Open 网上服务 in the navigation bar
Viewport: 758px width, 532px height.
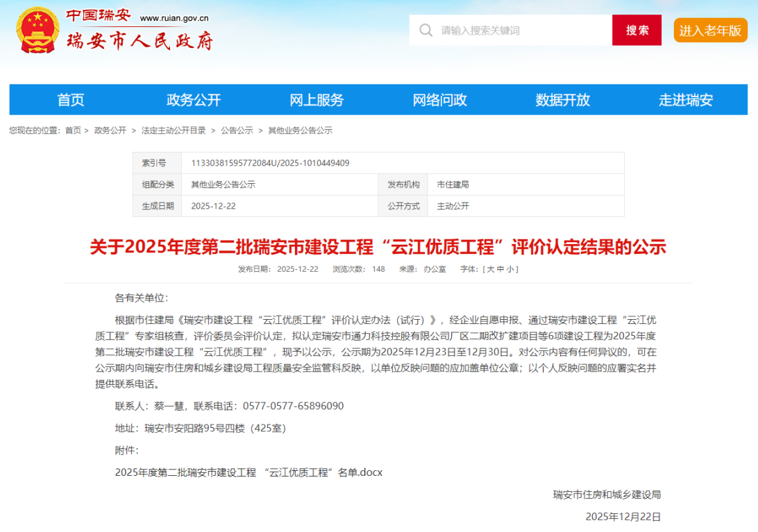[317, 100]
